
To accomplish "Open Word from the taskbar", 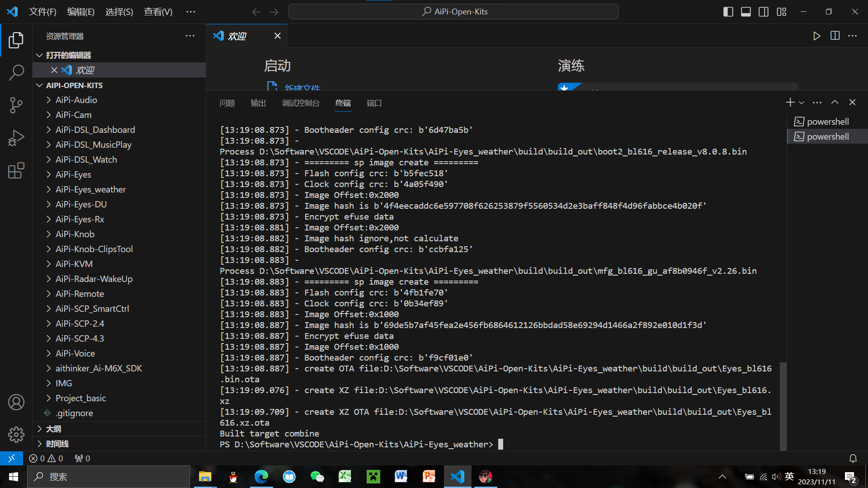I will point(401,477).
